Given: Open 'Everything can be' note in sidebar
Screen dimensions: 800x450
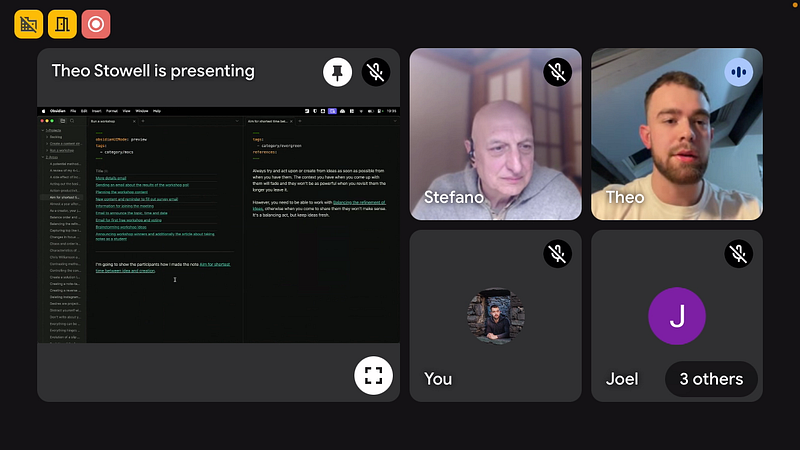Looking at the screenshot, I should tap(65, 323).
